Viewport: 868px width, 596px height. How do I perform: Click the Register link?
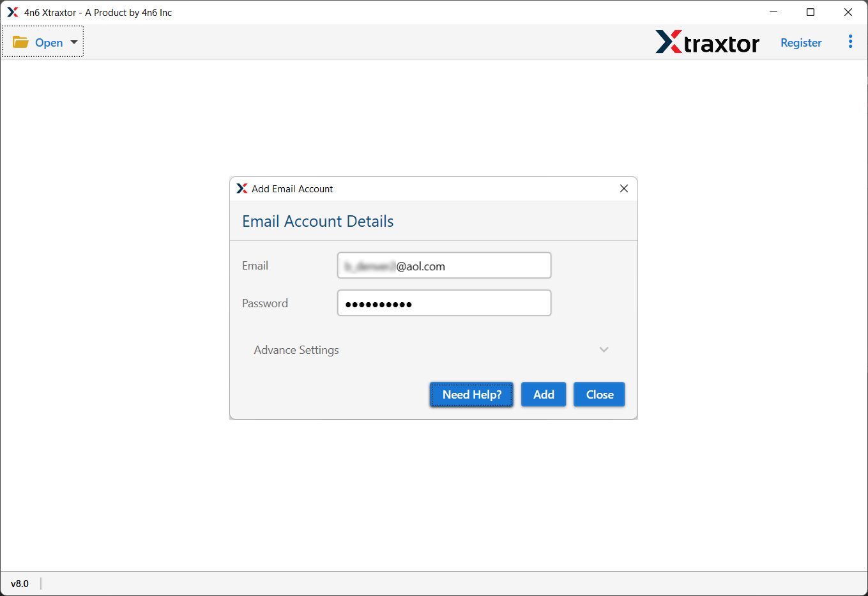point(801,42)
